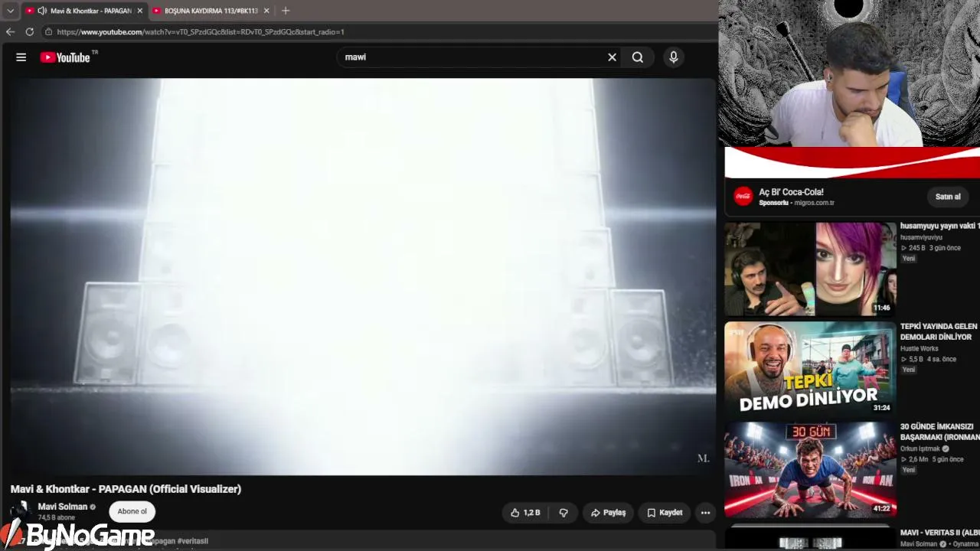The image size is (980, 551).
Task: Close the Mavi & Khontkar tab
Action: point(139,11)
